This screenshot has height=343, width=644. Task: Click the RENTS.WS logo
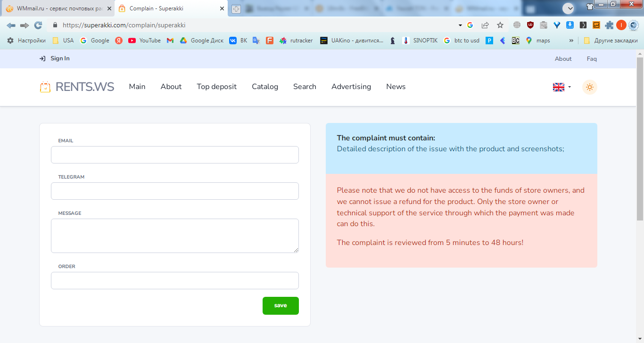[x=77, y=87]
